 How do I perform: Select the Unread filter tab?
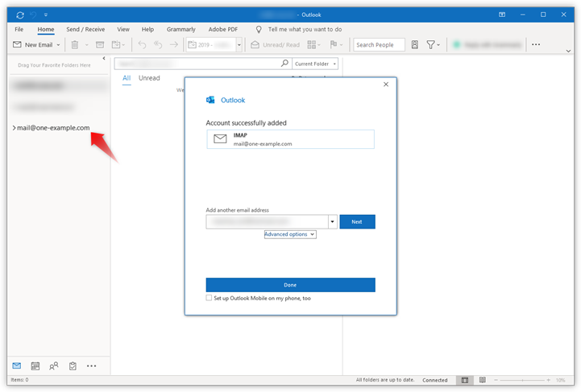149,78
